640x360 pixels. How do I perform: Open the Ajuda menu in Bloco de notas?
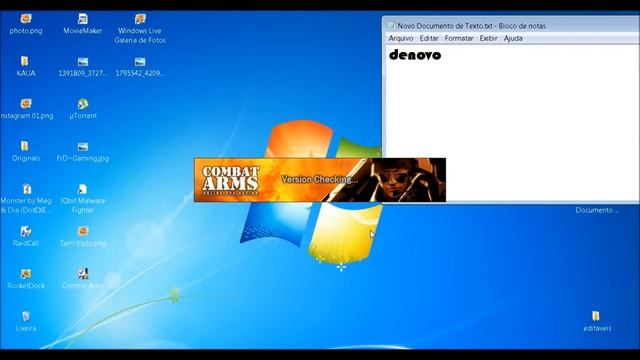[x=513, y=38]
